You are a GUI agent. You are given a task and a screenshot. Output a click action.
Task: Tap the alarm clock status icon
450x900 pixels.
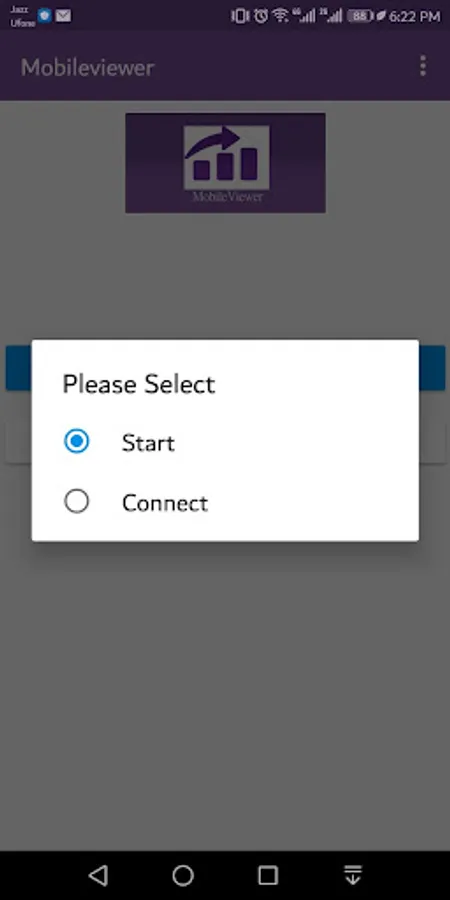tap(261, 16)
